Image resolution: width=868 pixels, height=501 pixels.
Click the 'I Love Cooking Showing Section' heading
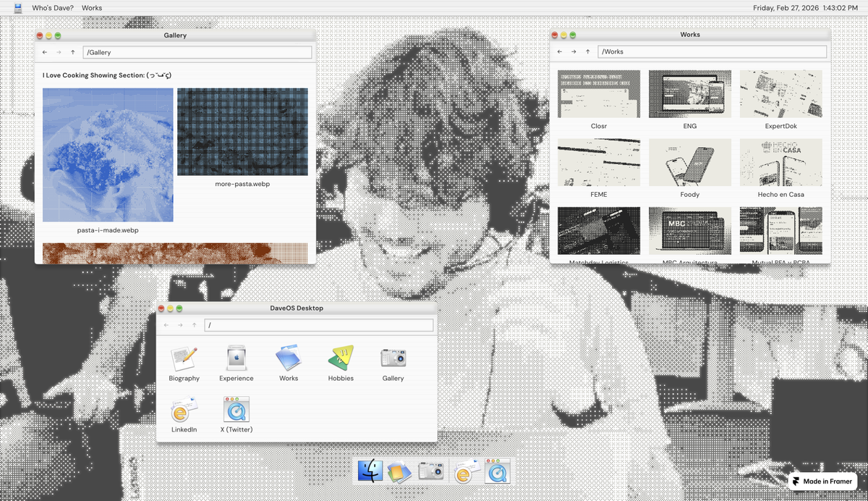(x=107, y=75)
